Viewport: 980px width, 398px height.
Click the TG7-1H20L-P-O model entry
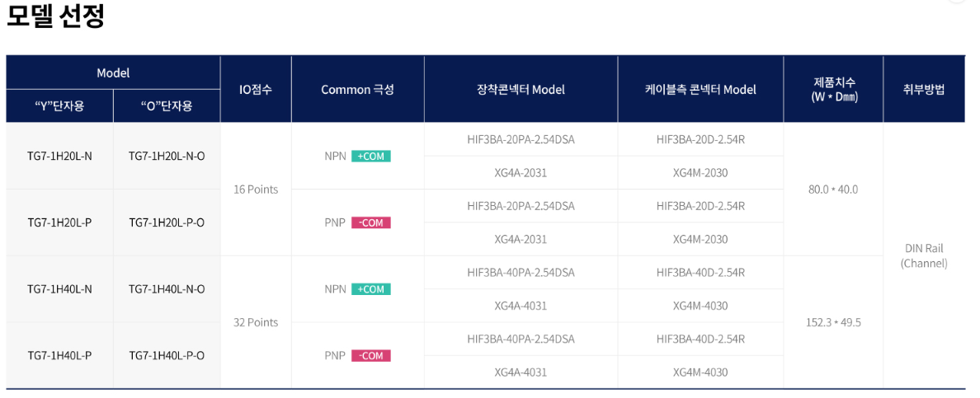[167, 222]
